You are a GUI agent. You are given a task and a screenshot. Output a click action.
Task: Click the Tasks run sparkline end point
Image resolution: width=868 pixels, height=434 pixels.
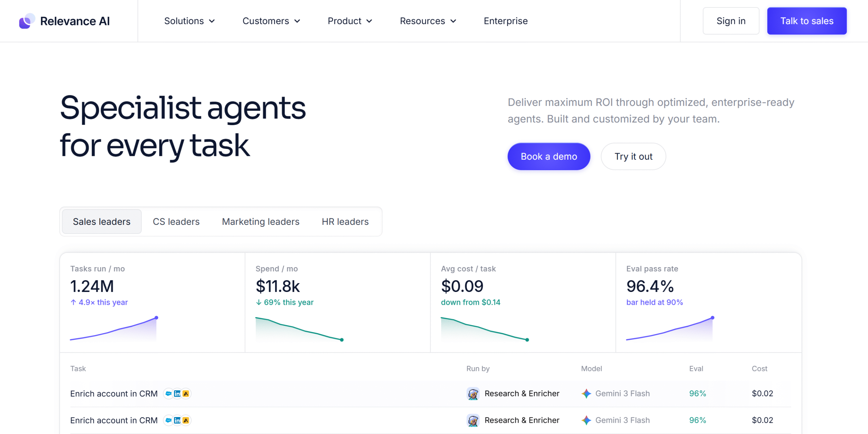pyautogui.click(x=156, y=318)
